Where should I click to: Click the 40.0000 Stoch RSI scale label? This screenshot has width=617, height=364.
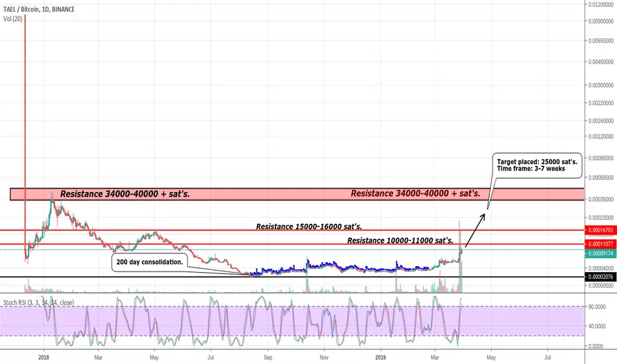tap(596, 326)
